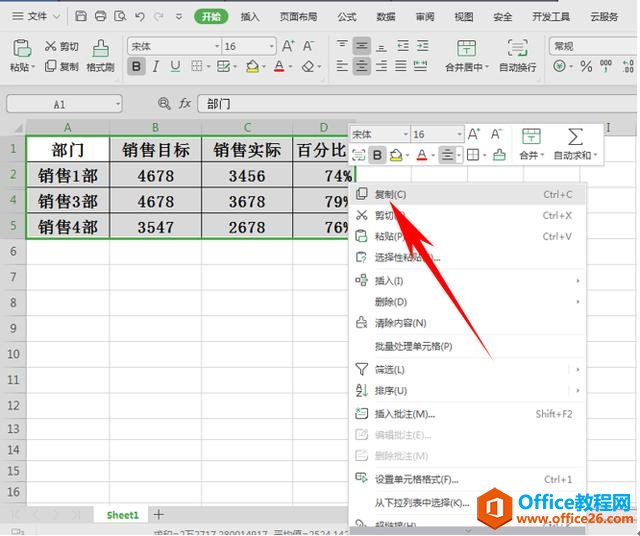Choose 复制(C) from the context menu
The width and height of the screenshot is (640, 536).
(390, 194)
